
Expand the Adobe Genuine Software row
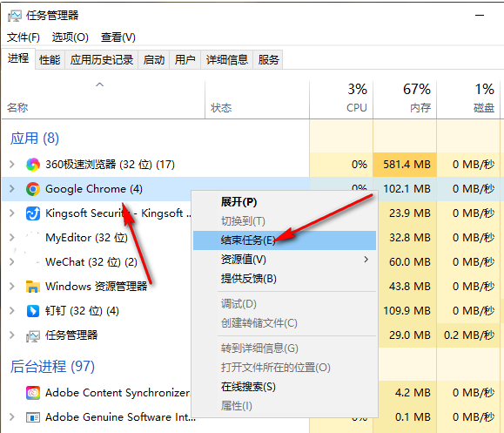coord(12,417)
